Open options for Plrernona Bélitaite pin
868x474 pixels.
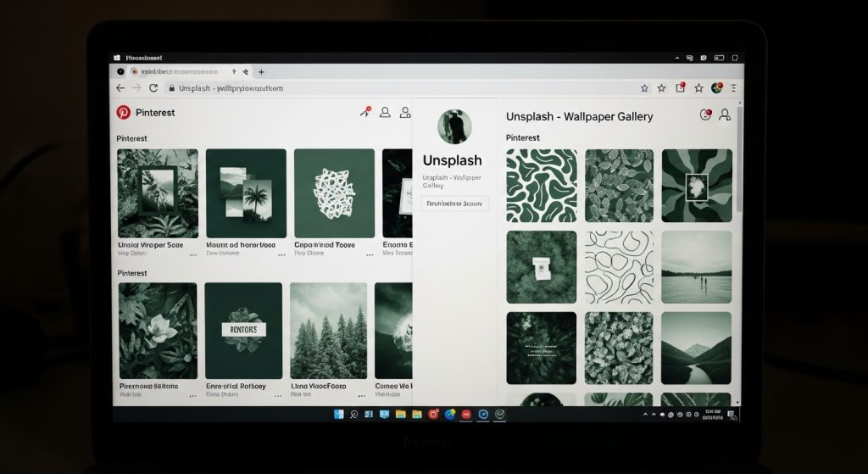pos(192,396)
